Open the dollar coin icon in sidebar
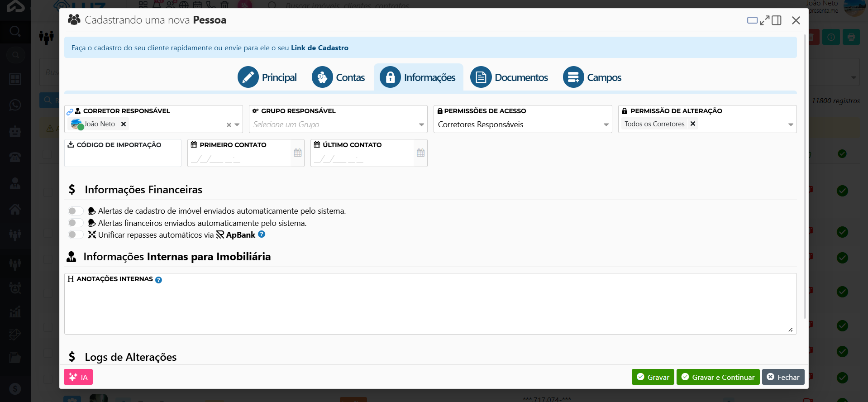Viewport: 868px width, 402px height. [15, 388]
